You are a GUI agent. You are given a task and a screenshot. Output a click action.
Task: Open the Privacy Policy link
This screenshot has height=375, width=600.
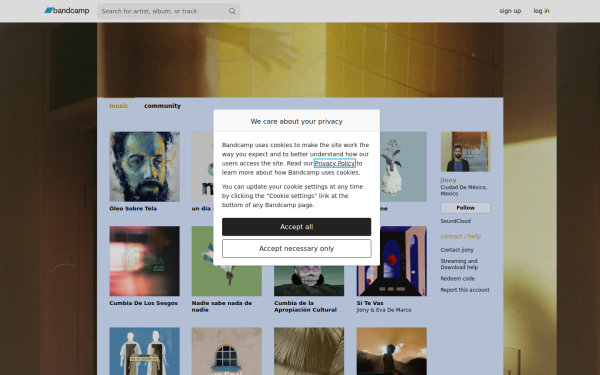[335, 163]
